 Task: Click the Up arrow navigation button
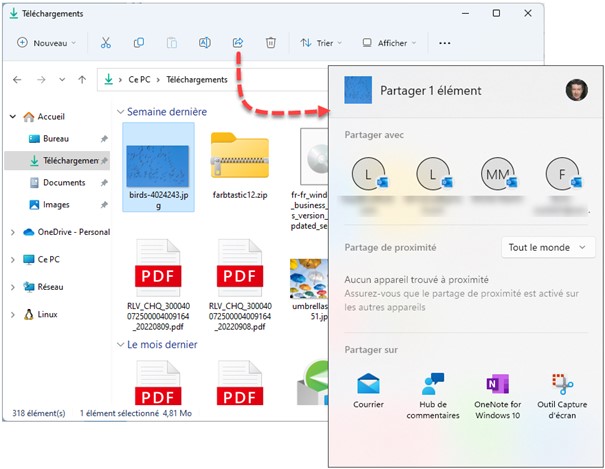(x=81, y=79)
